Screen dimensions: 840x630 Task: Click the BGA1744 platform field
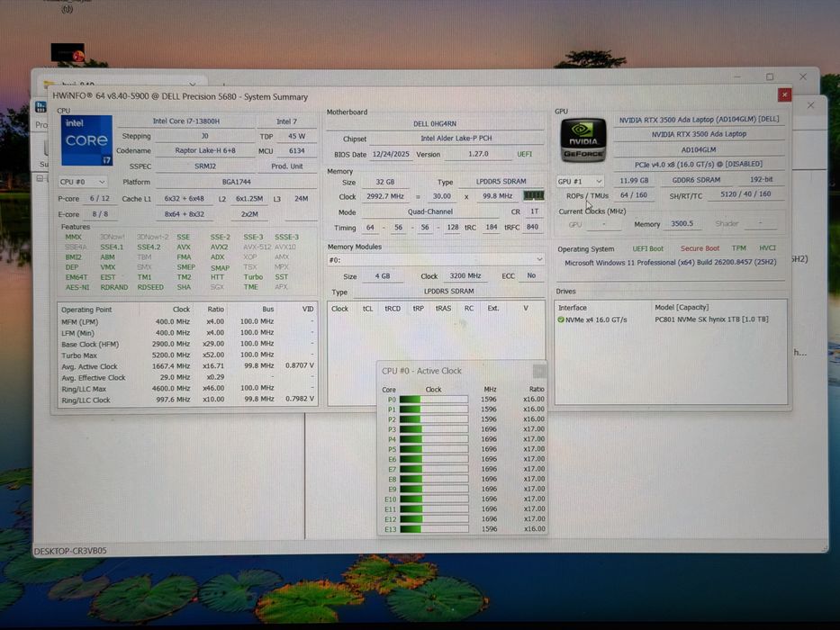pyautogui.click(x=236, y=182)
